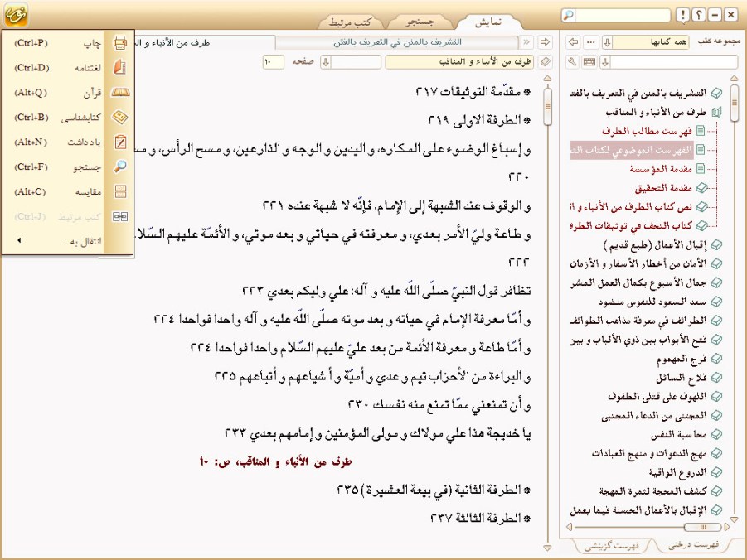Viewport: 747px width, 560px height.
Task: Click the التشريف بالمنن book title bar
Action: click(x=397, y=42)
